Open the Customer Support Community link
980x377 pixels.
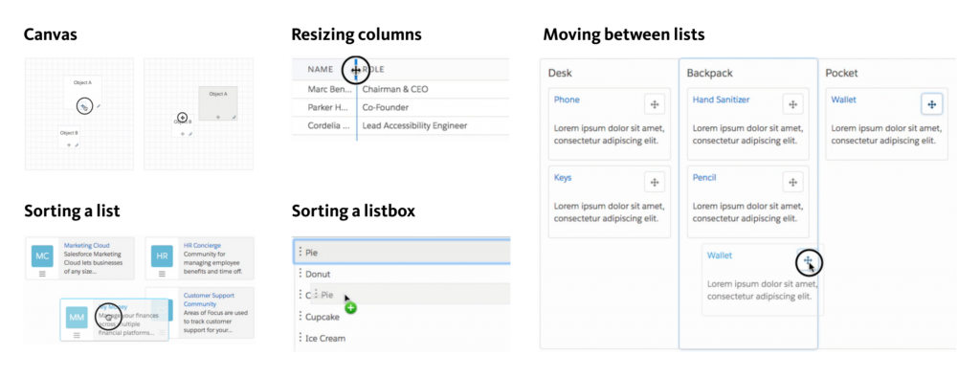[210, 299]
